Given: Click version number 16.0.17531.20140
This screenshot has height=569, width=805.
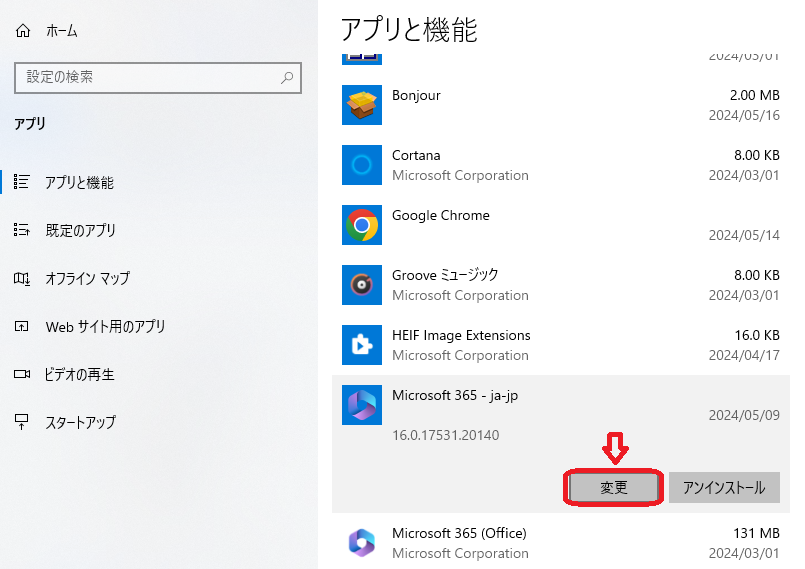Looking at the screenshot, I should coord(445,435).
